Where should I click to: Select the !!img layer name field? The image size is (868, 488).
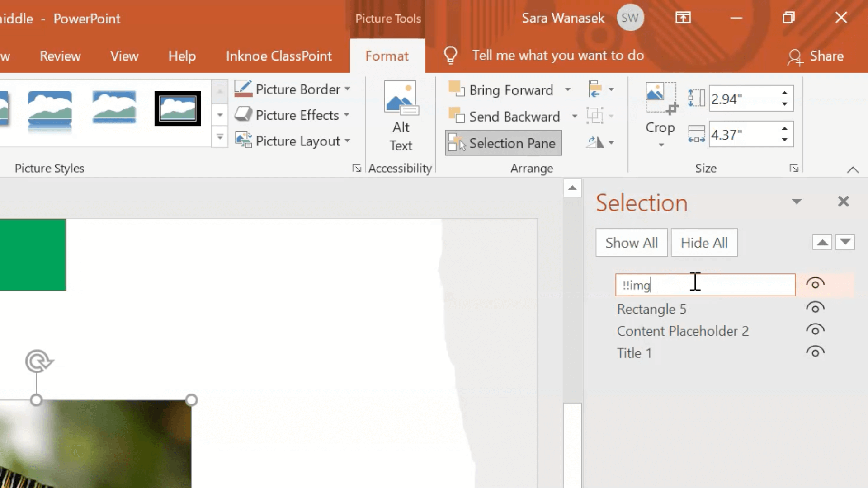[705, 284]
